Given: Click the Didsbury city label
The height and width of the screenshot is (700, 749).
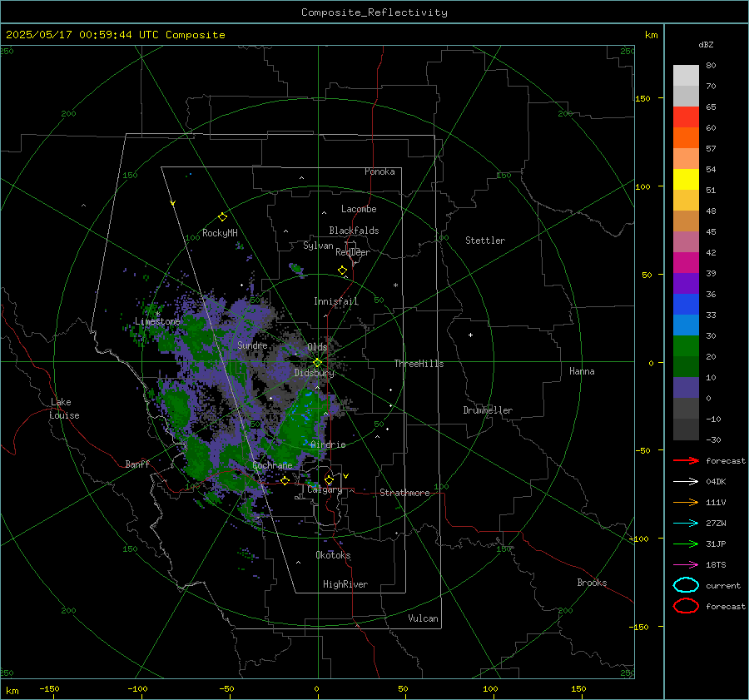Looking at the screenshot, I should click(x=315, y=373).
